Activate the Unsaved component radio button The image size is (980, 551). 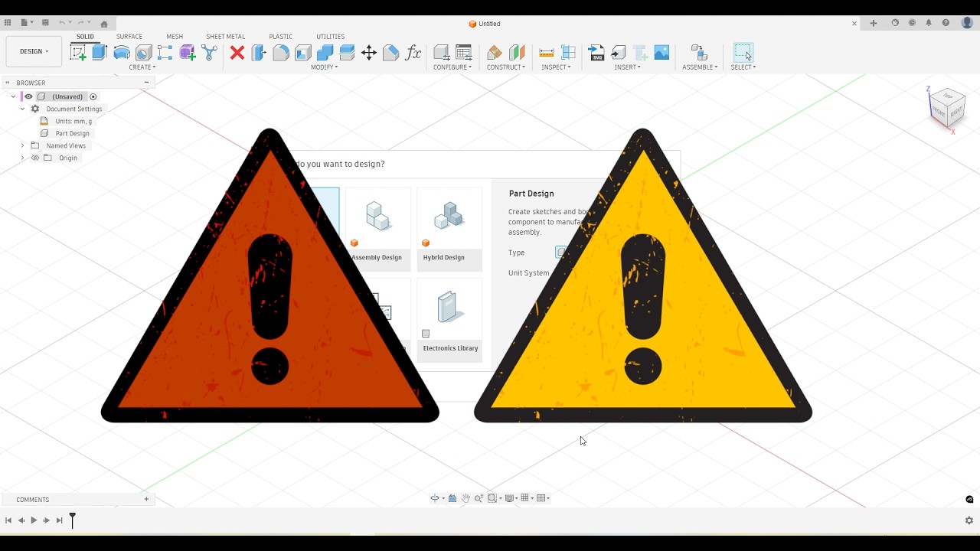93,96
